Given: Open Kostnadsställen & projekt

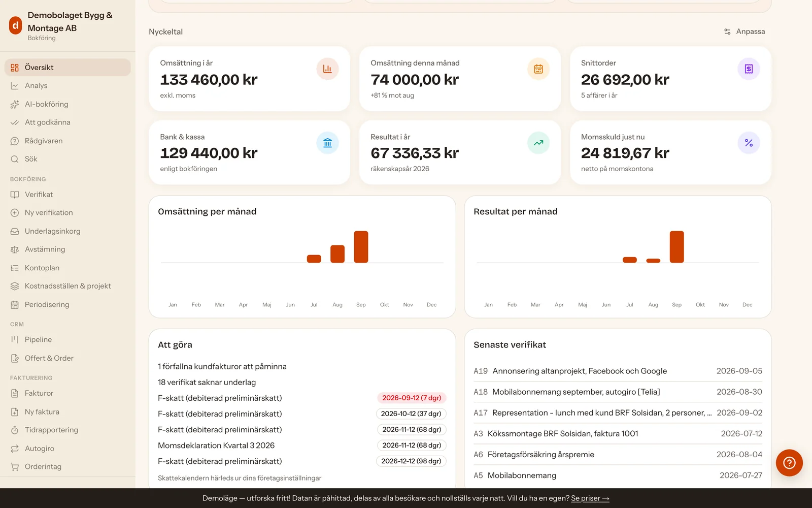Looking at the screenshot, I should point(67,286).
